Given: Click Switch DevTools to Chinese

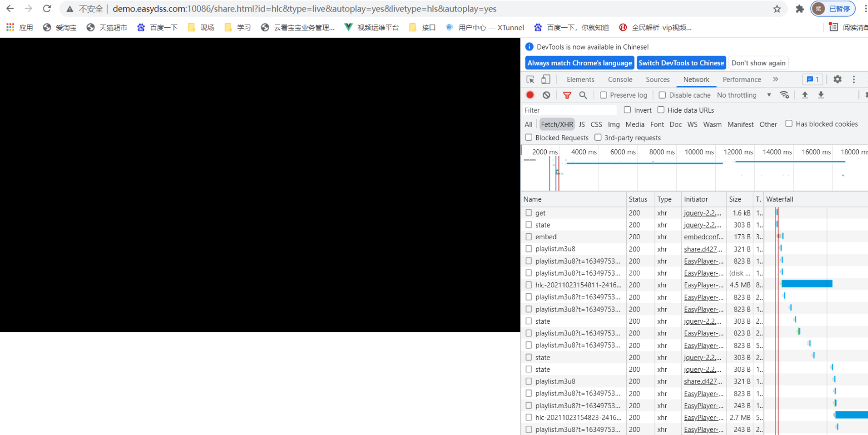Looking at the screenshot, I should [x=681, y=63].
